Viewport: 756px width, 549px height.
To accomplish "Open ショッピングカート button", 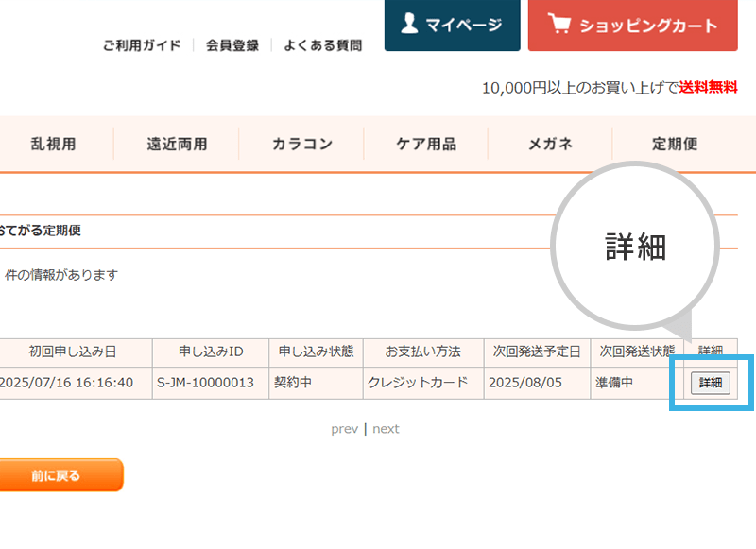I will 632,26.
